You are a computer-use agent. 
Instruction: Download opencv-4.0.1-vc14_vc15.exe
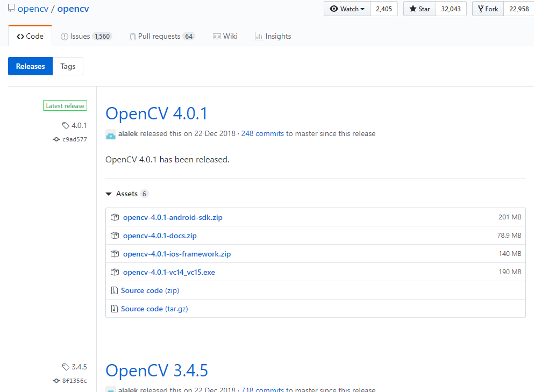pos(169,273)
